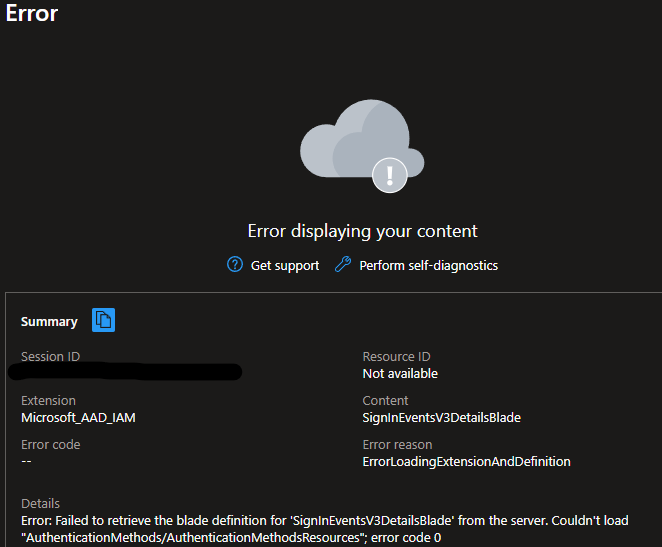Viewport: 662px width, 547px height.
Task: Click the Error page title
Action: click(32, 13)
